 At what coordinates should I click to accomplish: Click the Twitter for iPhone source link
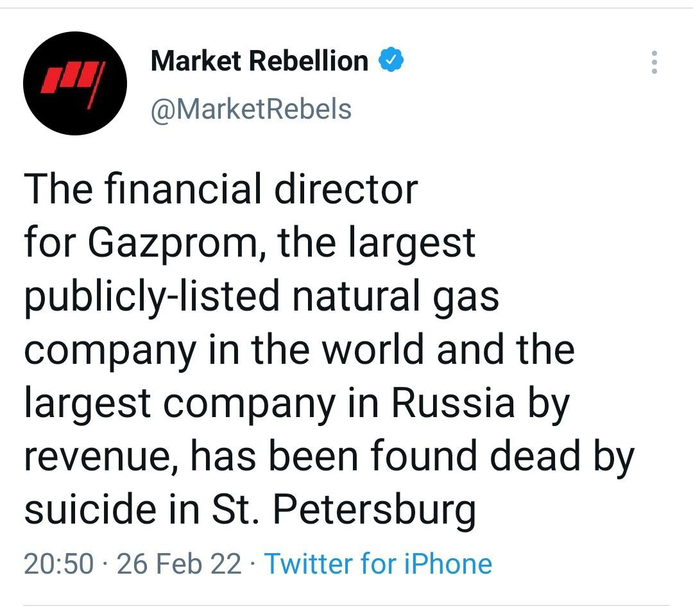click(x=379, y=564)
